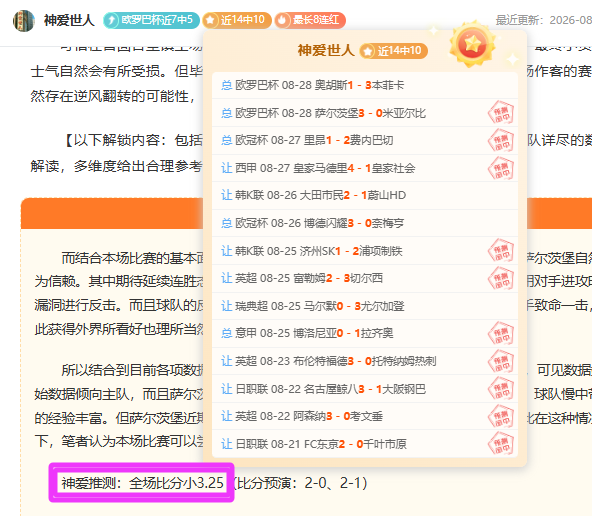This screenshot has width=592, height=516.
Task: Click the up-arrow icon in 欧罗巴杯 badge
Action: (x=112, y=20)
